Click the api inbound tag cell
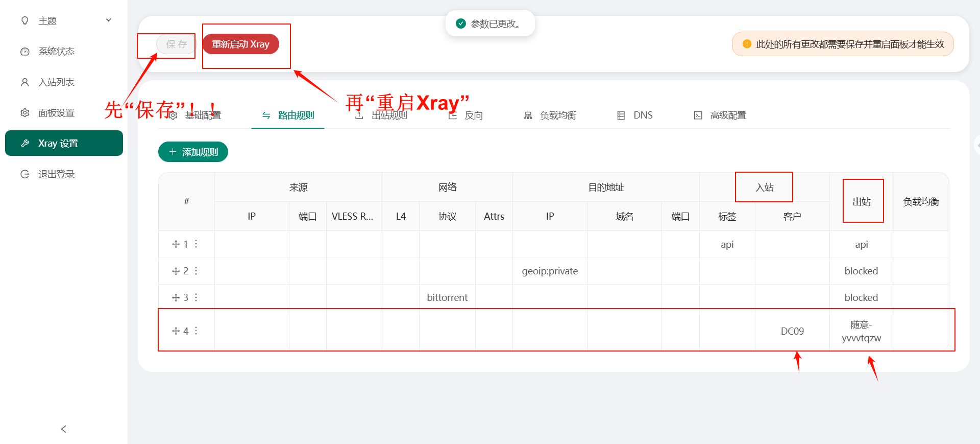Screen dimensions: 980x444 727,244
